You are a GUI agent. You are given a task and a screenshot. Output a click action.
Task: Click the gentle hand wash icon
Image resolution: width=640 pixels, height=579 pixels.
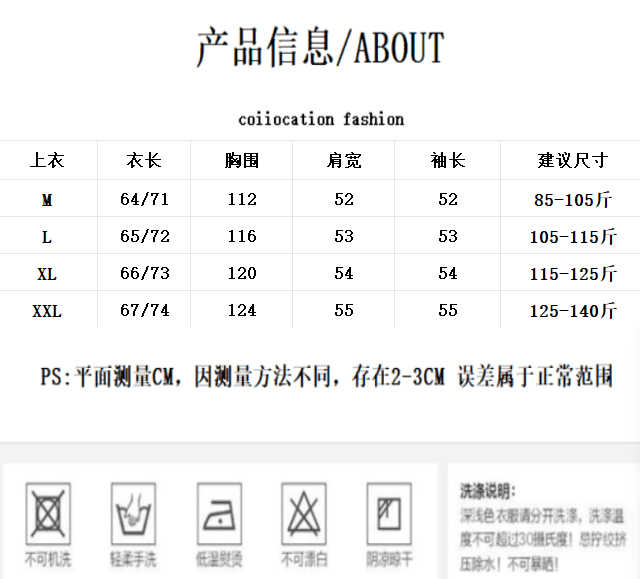(x=133, y=514)
